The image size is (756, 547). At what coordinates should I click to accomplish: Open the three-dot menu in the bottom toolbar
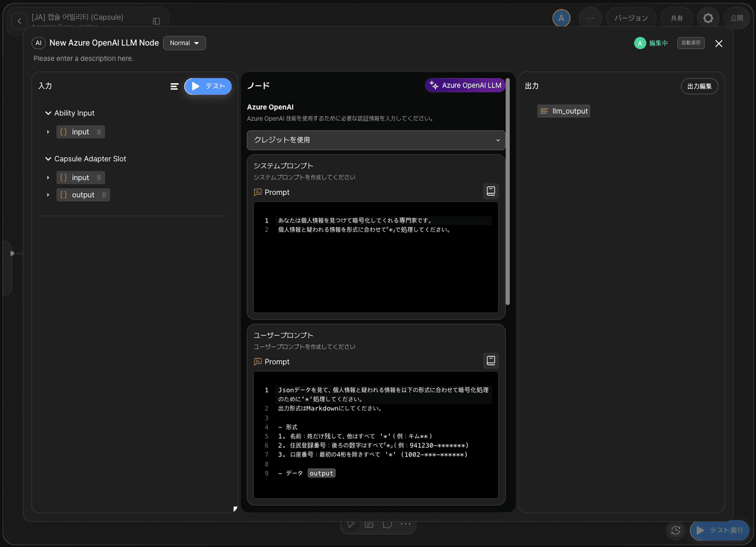406,524
